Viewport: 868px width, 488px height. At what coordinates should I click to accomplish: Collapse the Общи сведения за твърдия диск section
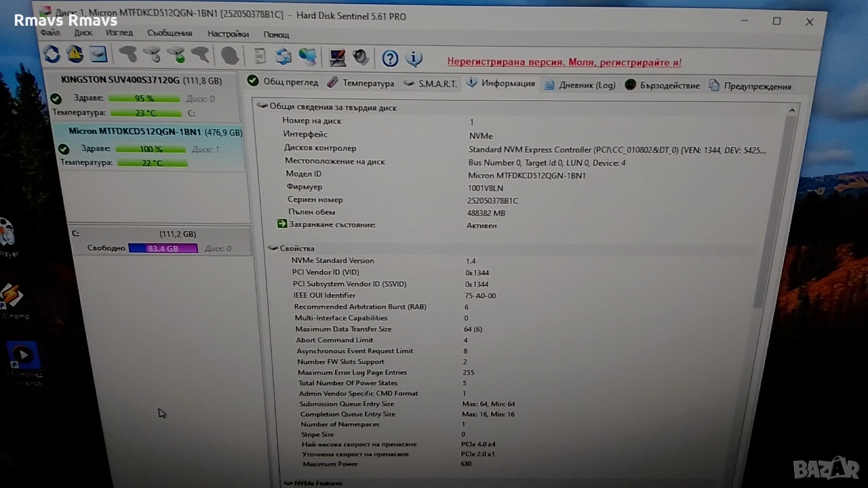point(263,107)
